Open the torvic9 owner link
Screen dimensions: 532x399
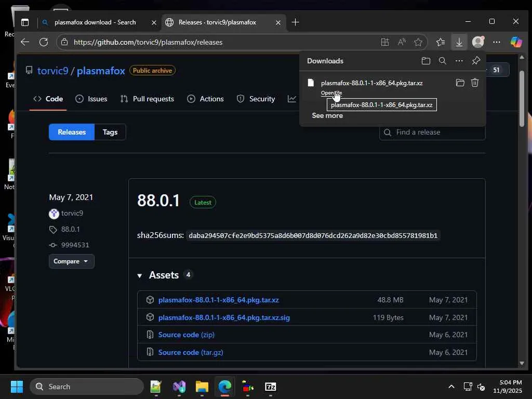click(52, 71)
